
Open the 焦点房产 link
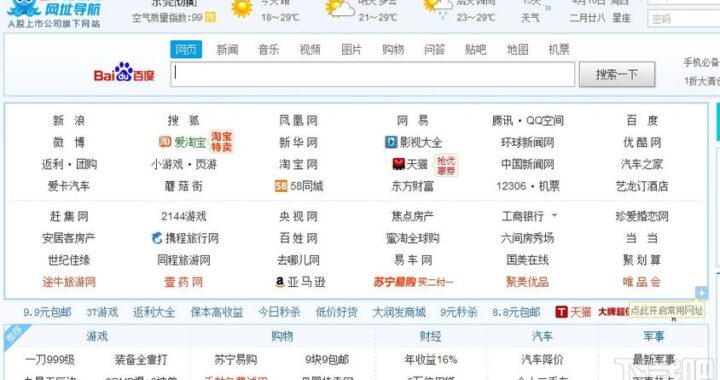pos(413,216)
